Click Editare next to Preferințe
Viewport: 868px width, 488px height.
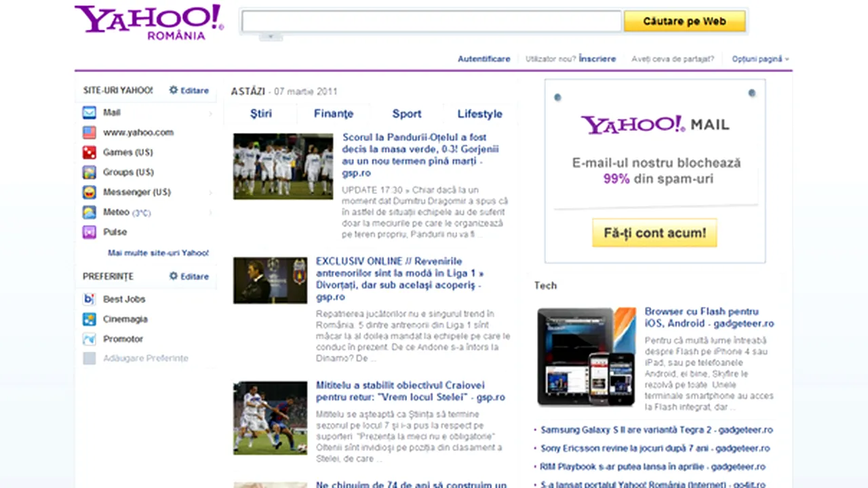195,277
